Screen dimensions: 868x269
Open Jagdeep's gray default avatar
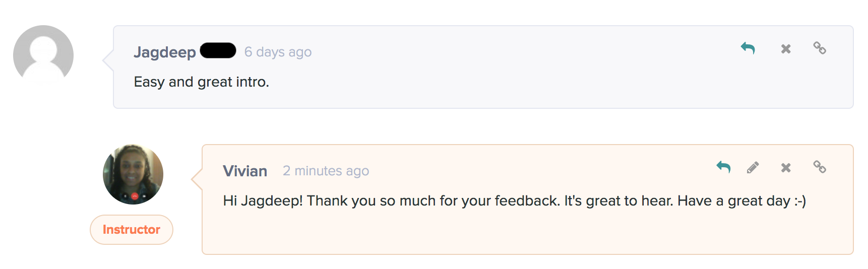tap(43, 54)
